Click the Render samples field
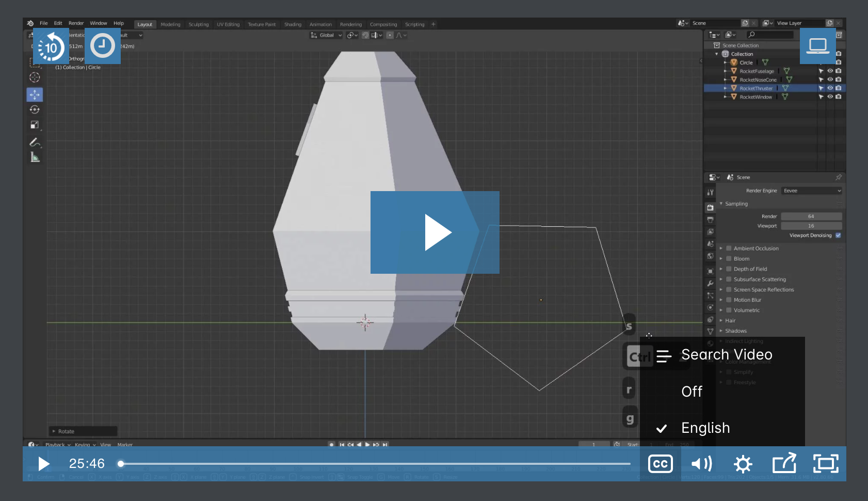 click(x=811, y=216)
